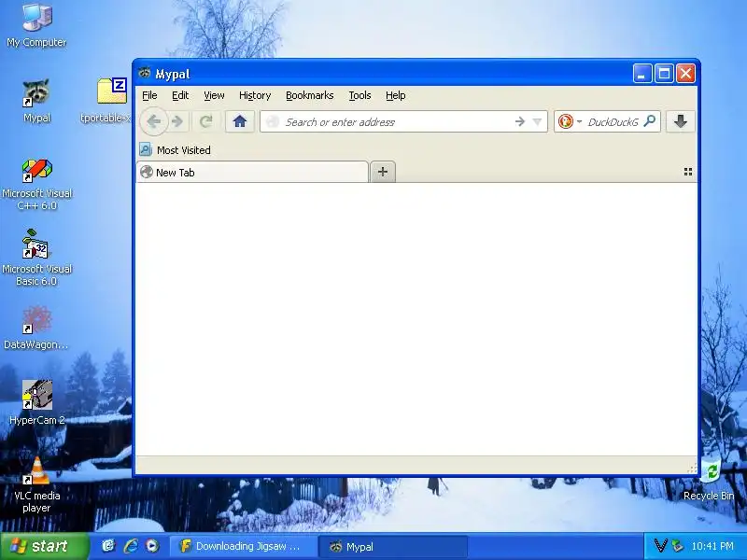The height and width of the screenshot is (560, 747).
Task: Select the My Computer desktop icon
Action: [x=36, y=25]
